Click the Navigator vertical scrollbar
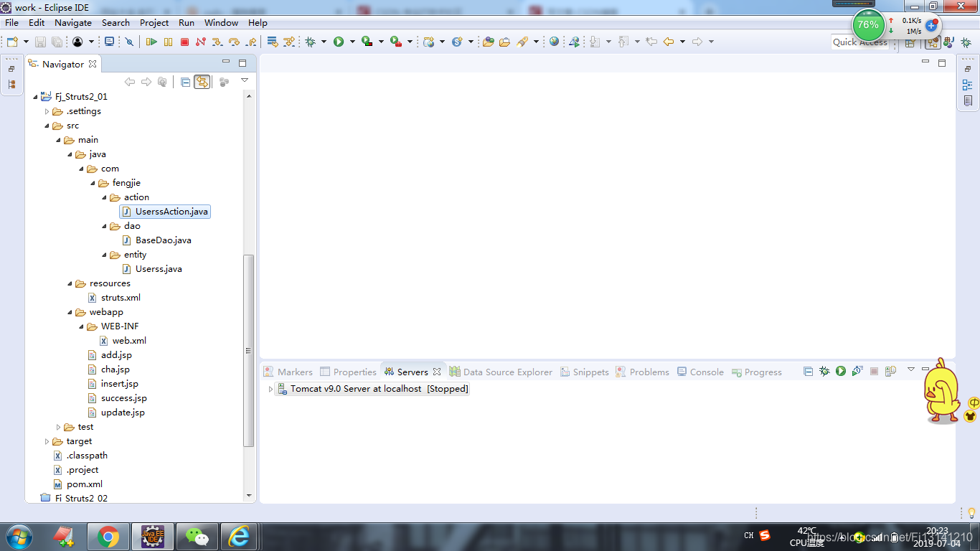Image resolution: width=980 pixels, height=551 pixels. pyautogui.click(x=249, y=352)
